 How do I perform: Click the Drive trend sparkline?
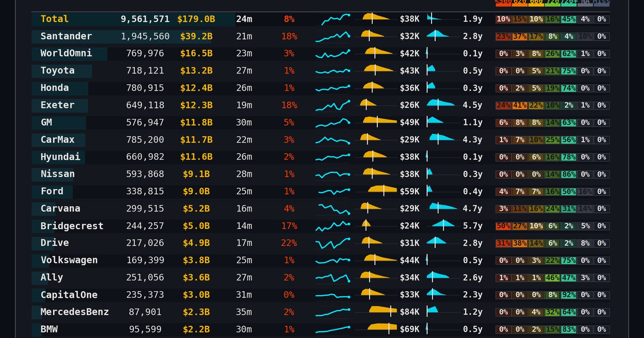click(333, 243)
